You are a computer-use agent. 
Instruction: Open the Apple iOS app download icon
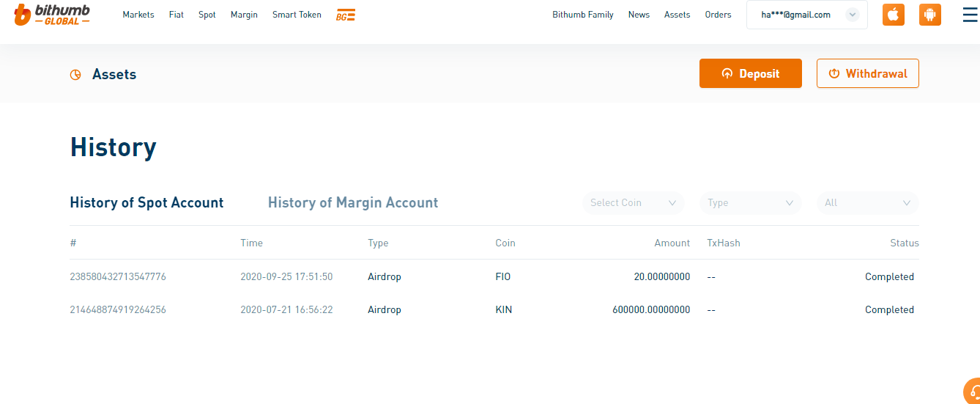pyautogui.click(x=893, y=15)
